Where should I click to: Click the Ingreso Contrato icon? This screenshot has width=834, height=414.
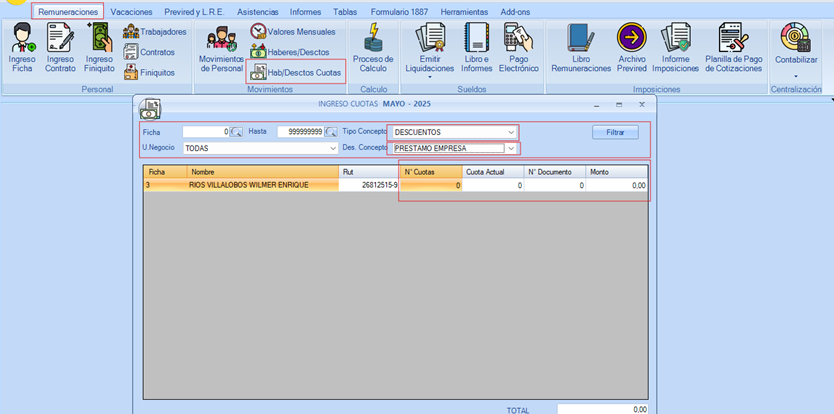(x=60, y=50)
